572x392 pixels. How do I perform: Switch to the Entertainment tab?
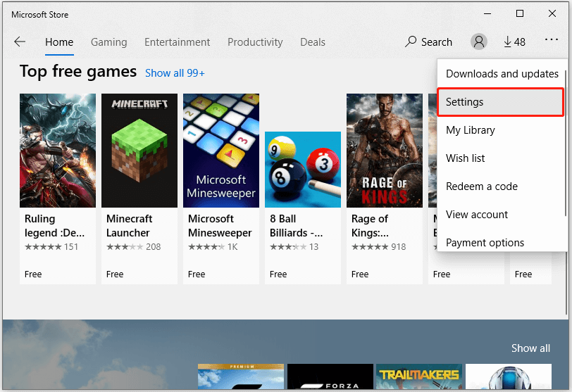click(177, 42)
